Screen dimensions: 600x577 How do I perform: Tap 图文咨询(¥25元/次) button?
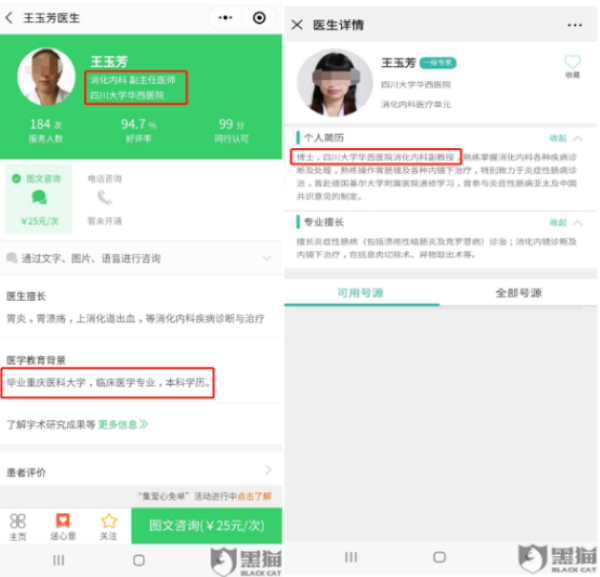pos(207,526)
